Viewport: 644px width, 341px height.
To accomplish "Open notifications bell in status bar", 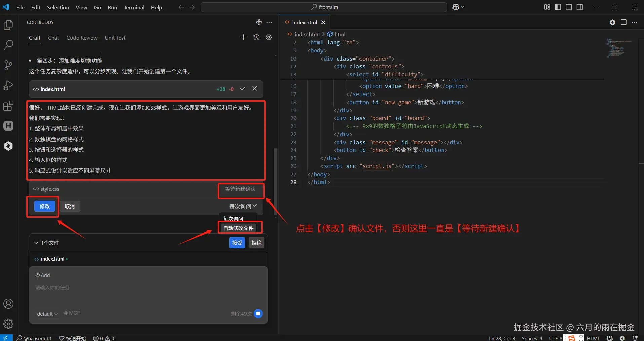I will coord(635,338).
